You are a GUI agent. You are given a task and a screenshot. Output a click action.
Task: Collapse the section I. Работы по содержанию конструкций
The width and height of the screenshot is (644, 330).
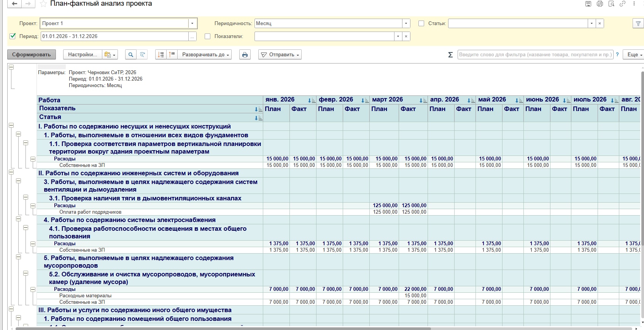point(11,125)
